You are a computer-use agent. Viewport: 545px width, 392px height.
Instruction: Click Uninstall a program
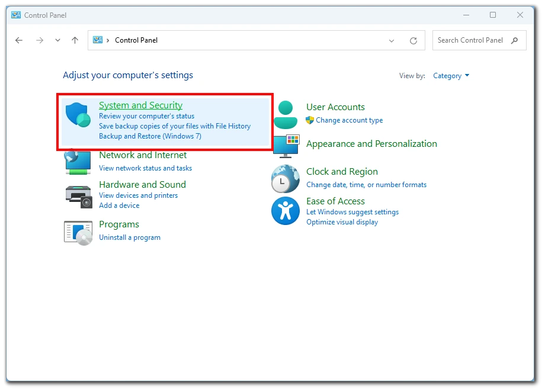130,237
